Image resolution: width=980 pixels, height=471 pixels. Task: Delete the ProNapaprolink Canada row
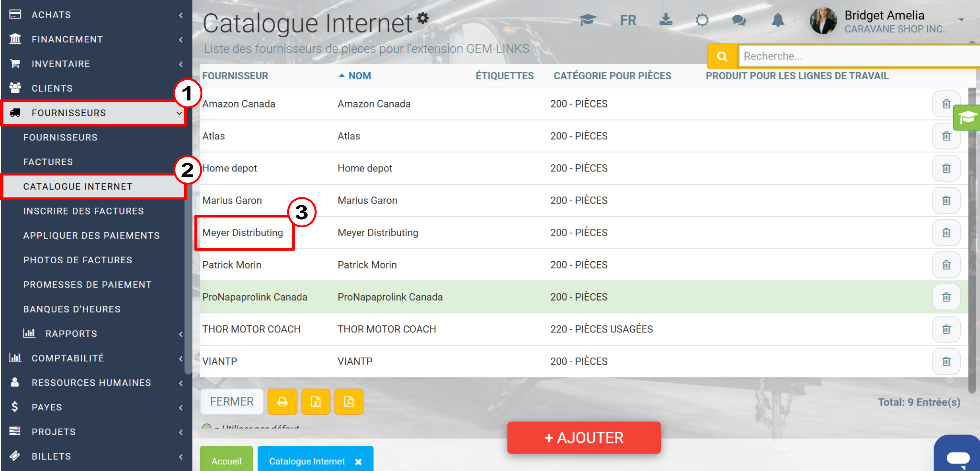coord(946,297)
